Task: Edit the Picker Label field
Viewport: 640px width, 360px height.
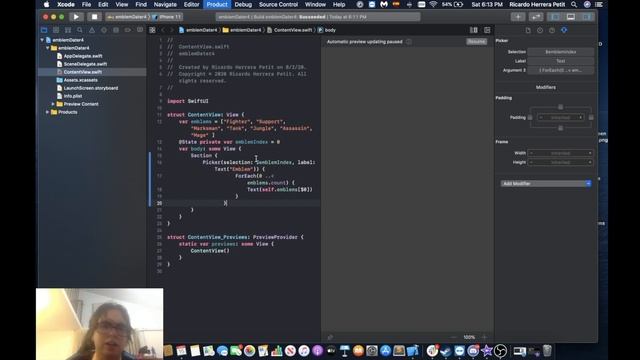Action: pos(560,61)
